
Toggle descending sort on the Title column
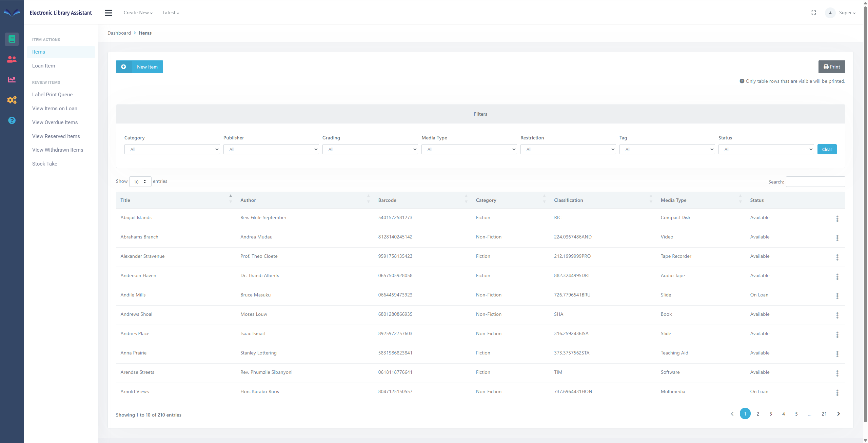(231, 202)
